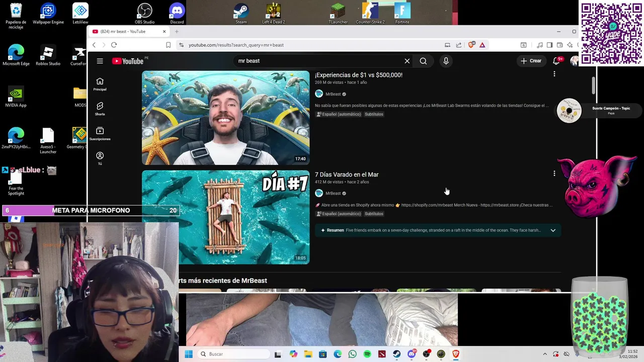Go back in the browser

(94, 45)
